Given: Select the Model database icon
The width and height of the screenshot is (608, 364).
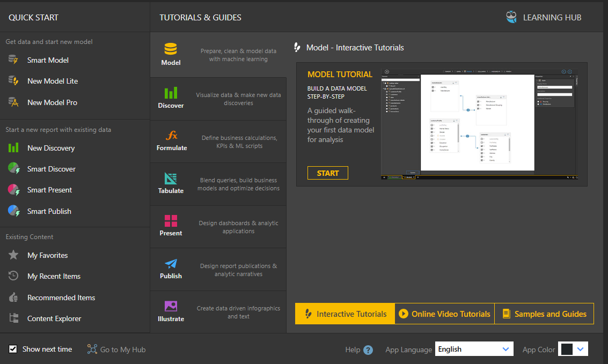Looking at the screenshot, I should click(x=171, y=49).
